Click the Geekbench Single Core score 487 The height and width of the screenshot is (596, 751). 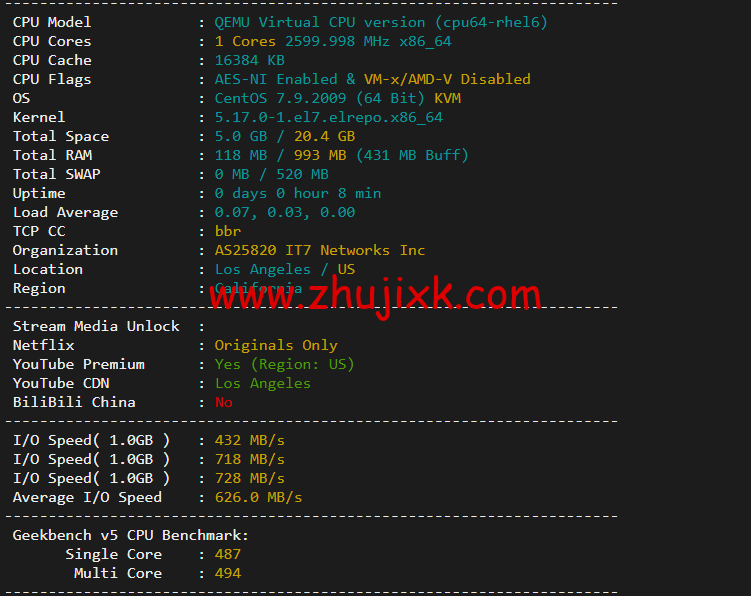click(x=228, y=554)
